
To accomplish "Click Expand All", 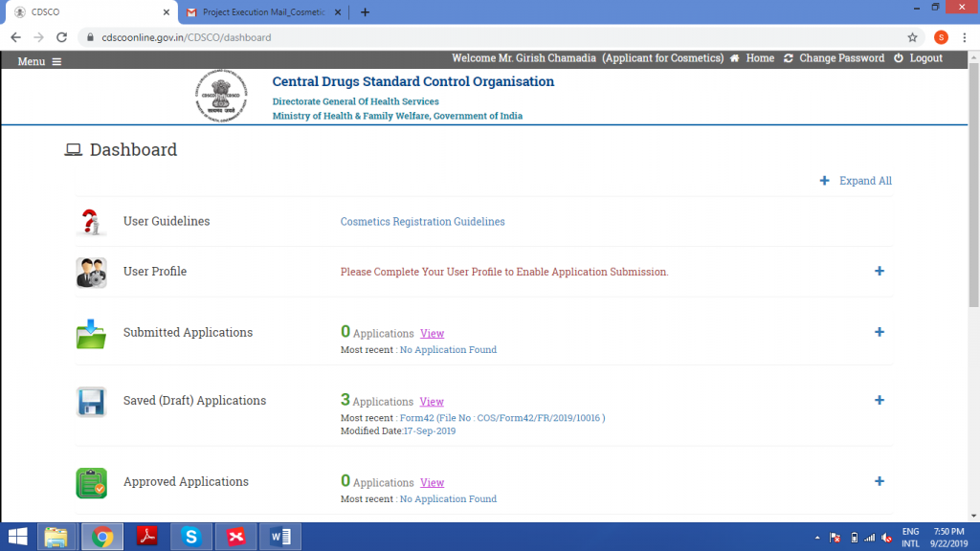I will click(x=856, y=181).
